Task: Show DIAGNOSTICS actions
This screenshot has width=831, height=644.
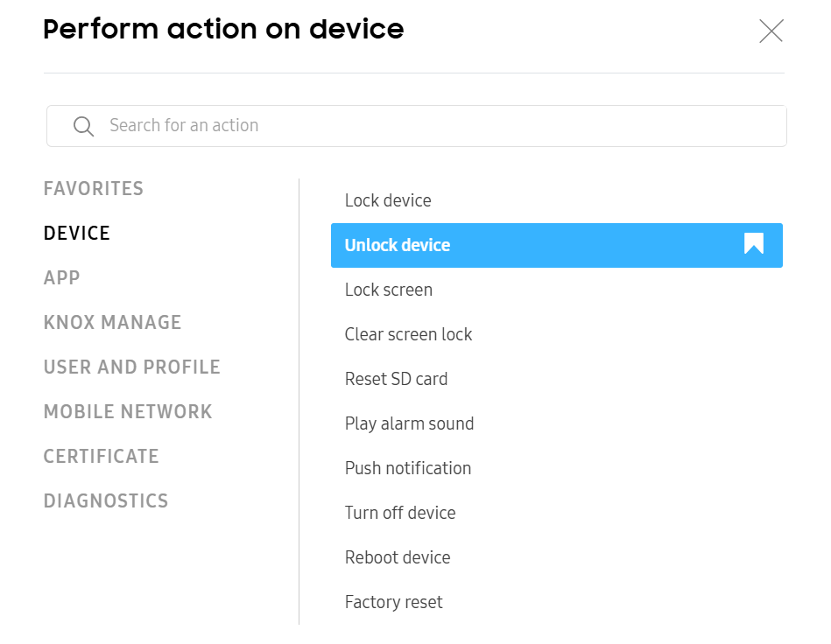Action: click(x=105, y=500)
